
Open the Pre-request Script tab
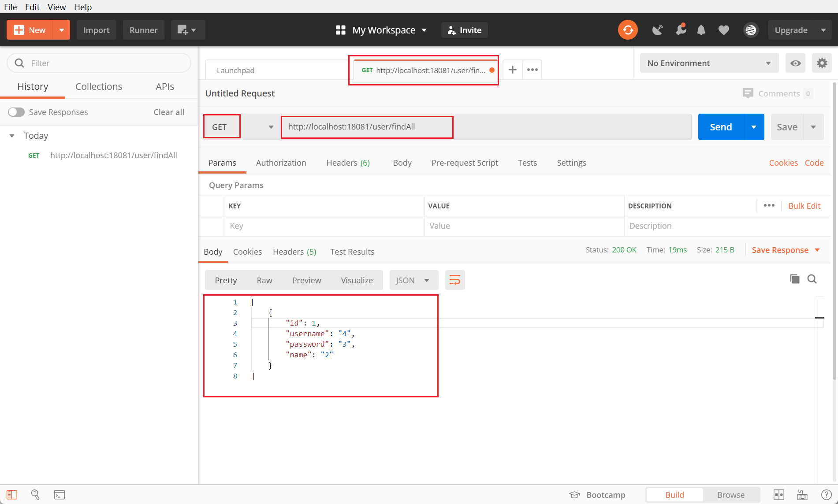465,163
